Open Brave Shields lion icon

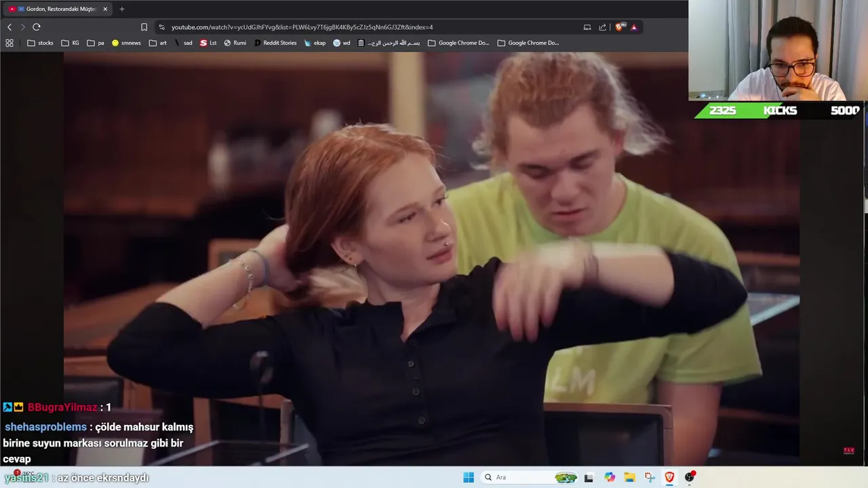(x=619, y=27)
